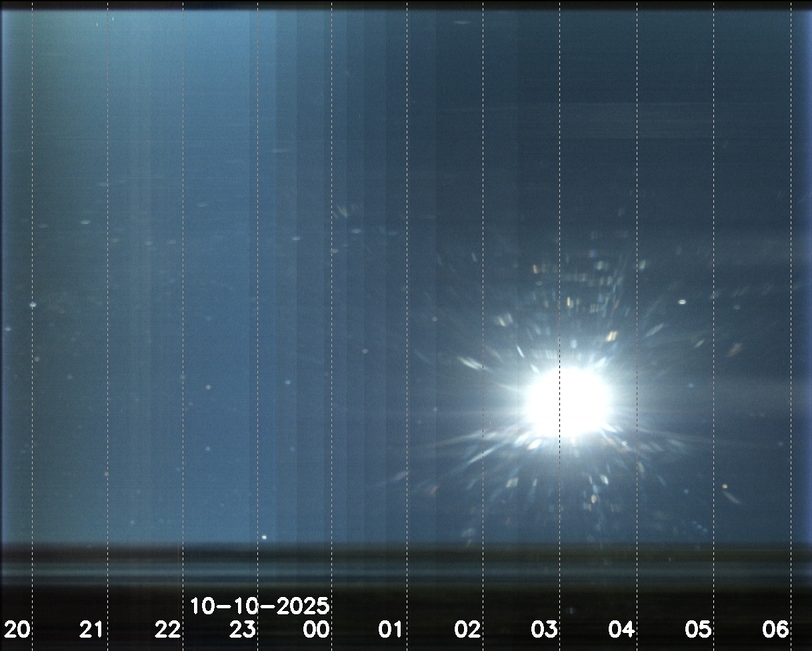Select the 06 hour label
The image size is (812, 651).
[x=775, y=629]
